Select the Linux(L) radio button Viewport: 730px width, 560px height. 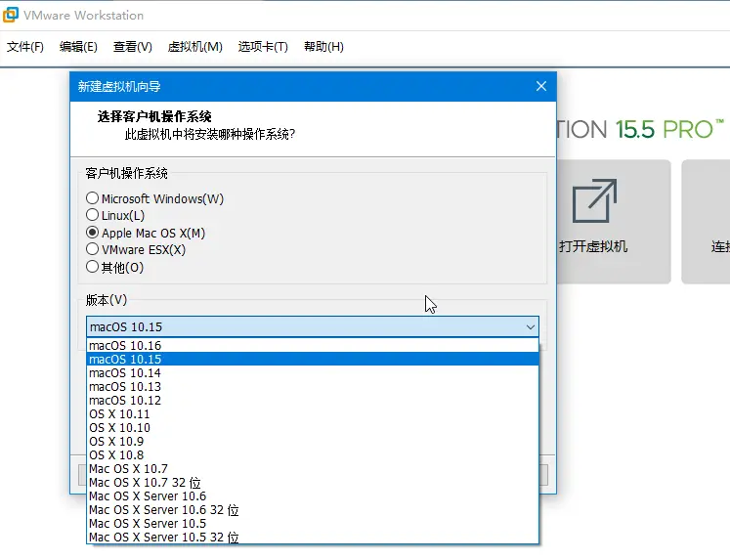(92, 215)
